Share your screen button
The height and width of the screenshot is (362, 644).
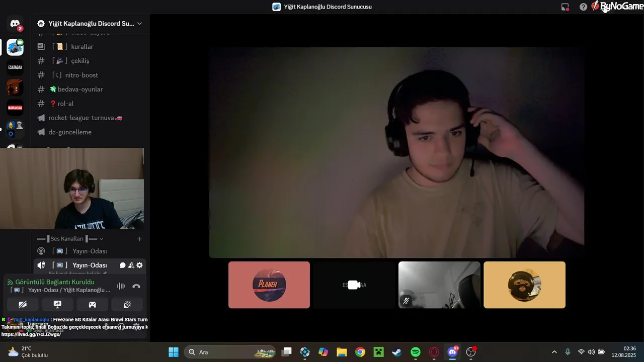57,304
